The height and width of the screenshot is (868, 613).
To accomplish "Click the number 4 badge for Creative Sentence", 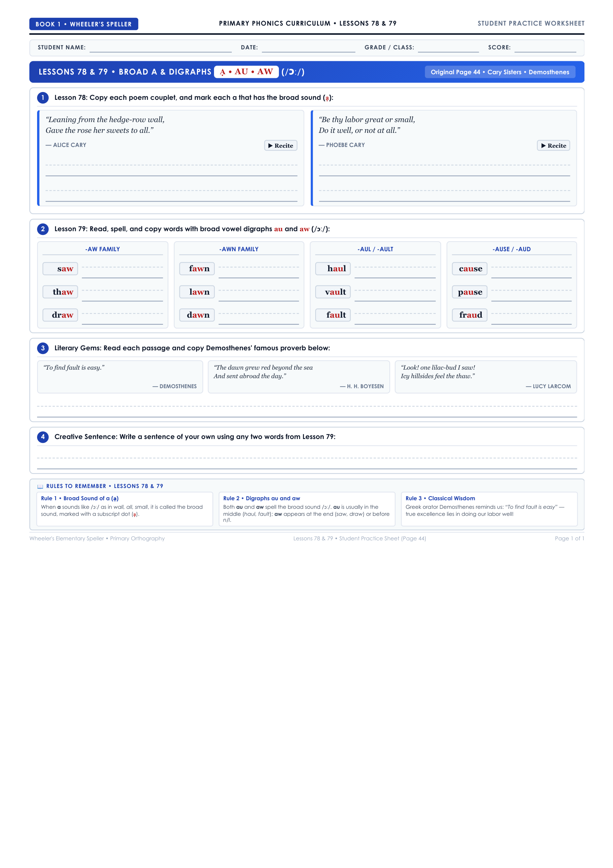I will click(x=43, y=437).
